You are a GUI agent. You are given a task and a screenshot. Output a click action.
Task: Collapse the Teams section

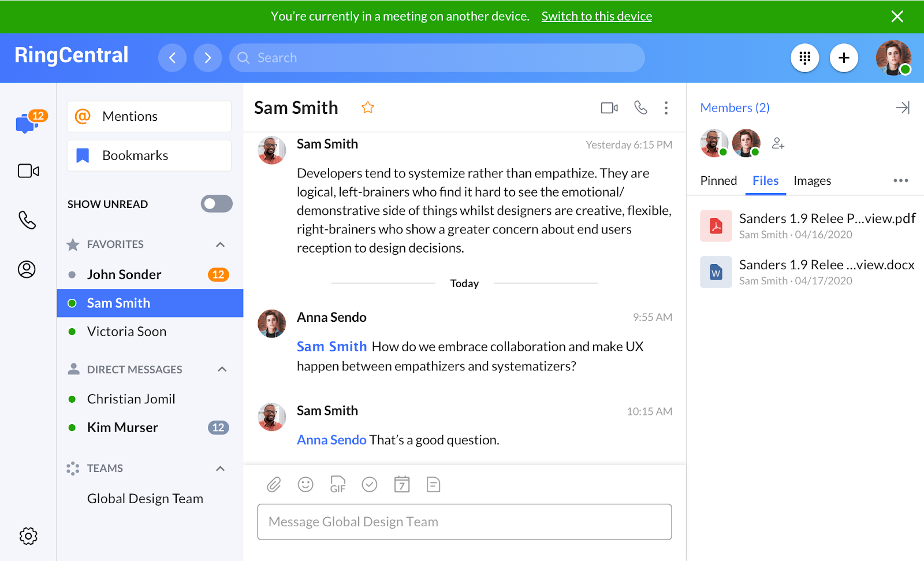(220, 469)
